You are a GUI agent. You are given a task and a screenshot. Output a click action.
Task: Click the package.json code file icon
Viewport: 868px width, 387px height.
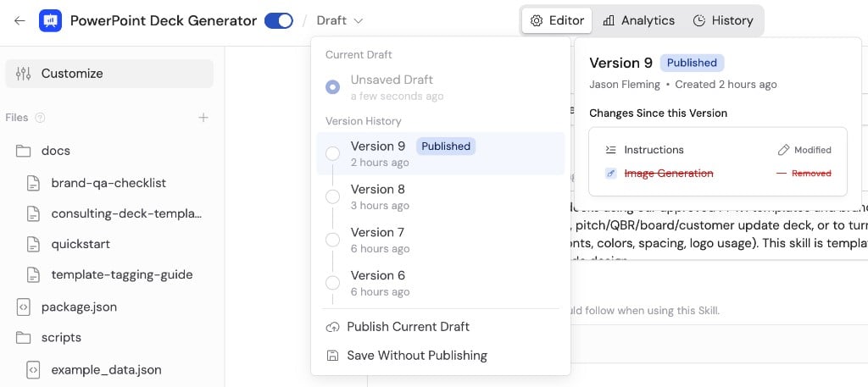click(23, 307)
